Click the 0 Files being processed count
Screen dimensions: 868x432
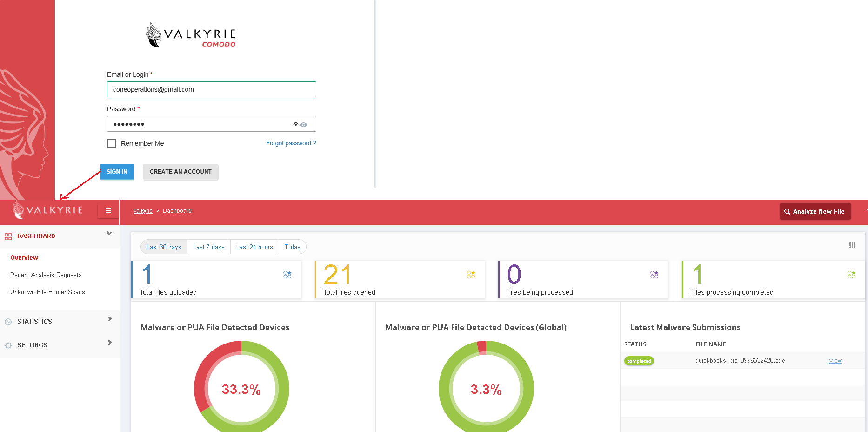514,274
